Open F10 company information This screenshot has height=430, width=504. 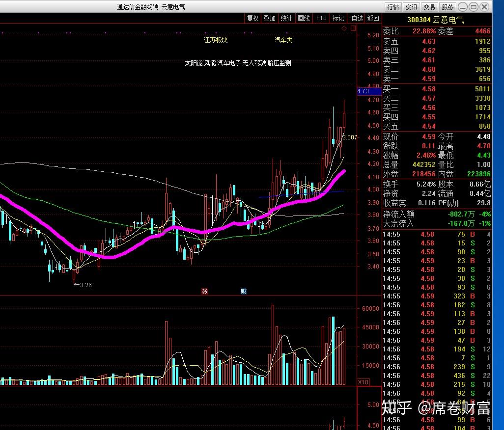coord(321,18)
